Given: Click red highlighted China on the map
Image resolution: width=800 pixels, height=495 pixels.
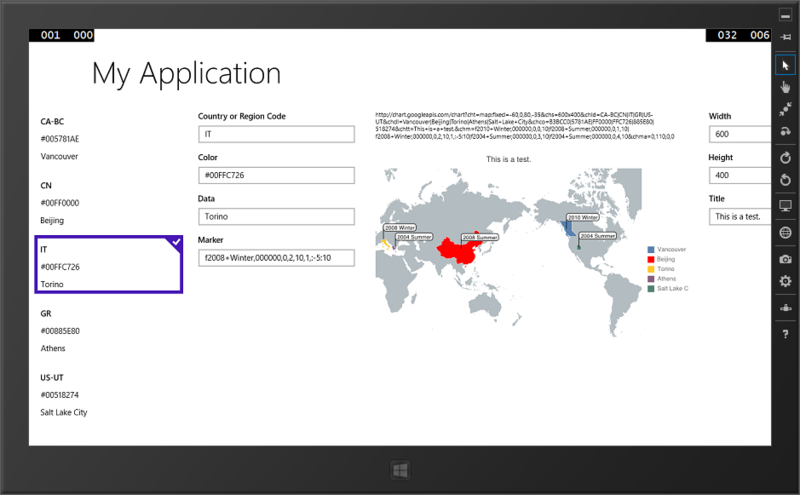Looking at the screenshot, I should 457,251.
